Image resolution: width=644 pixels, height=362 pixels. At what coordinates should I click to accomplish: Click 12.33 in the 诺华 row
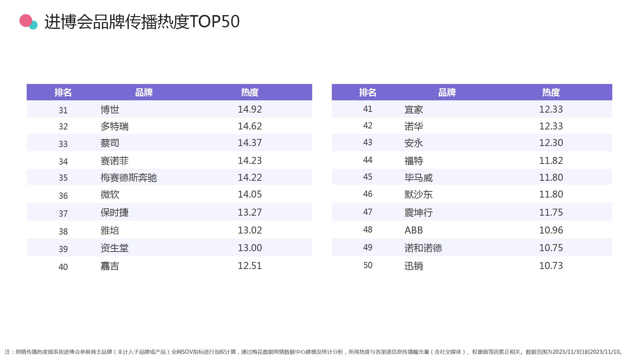(x=551, y=126)
